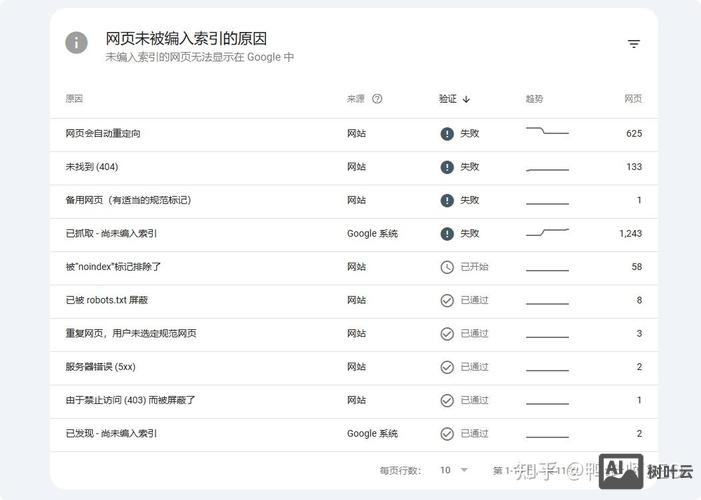Click subtitle 未编入索引的网页无法显示在 Google 中
The height and width of the screenshot is (500, 701).
199,57
